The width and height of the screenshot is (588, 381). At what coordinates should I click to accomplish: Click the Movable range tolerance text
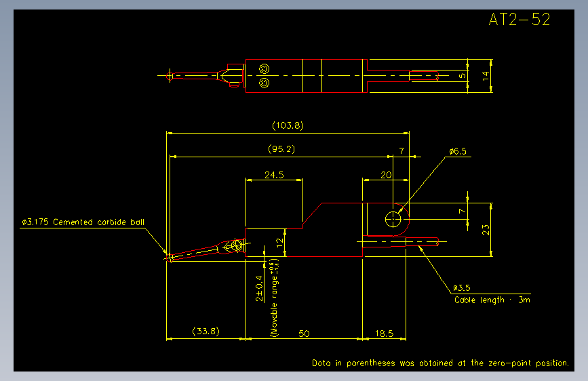pyautogui.click(x=274, y=298)
